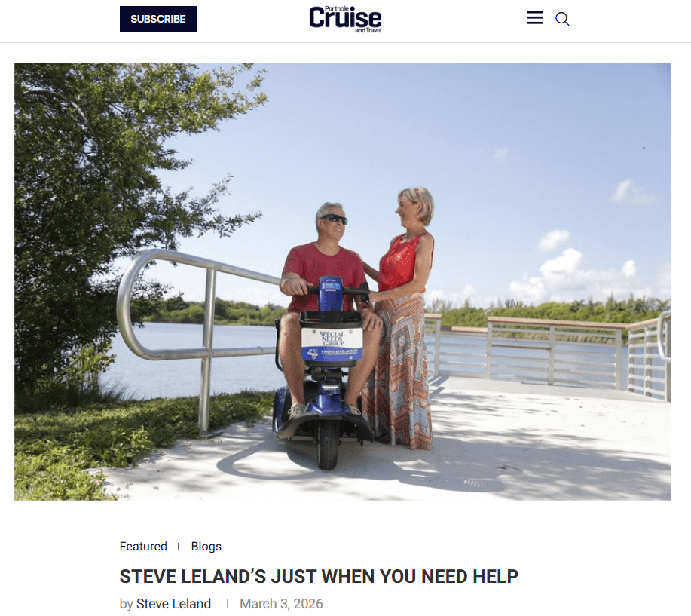The height and width of the screenshot is (616, 691).
Task: Click the wooden dock railing in the photo
Action: (551, 348)
